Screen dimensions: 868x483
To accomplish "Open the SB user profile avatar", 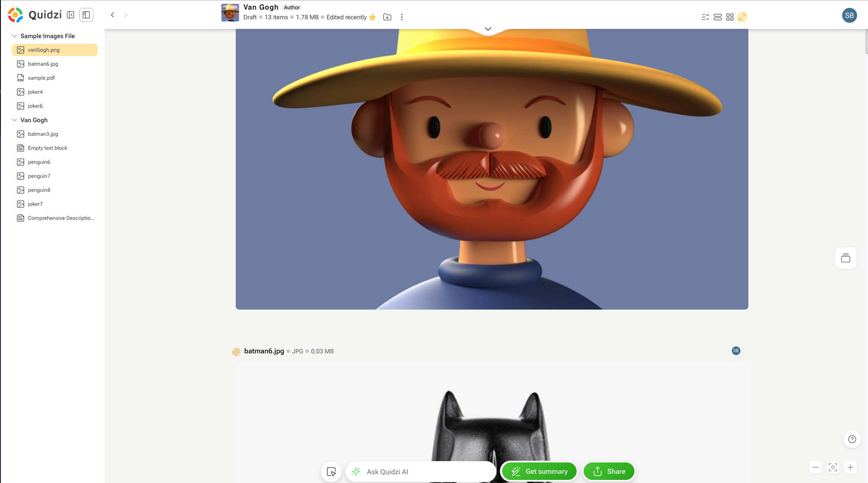I will coord(849,15).
